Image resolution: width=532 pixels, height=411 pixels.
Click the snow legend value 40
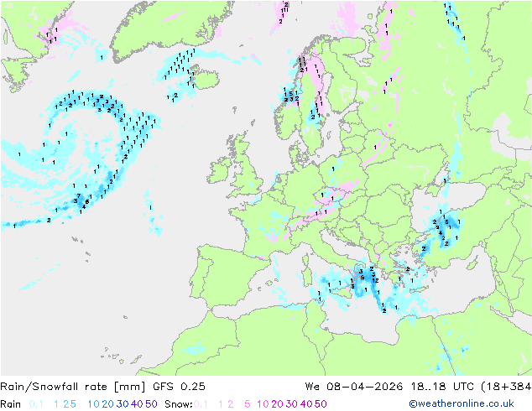tap(306, 404)
